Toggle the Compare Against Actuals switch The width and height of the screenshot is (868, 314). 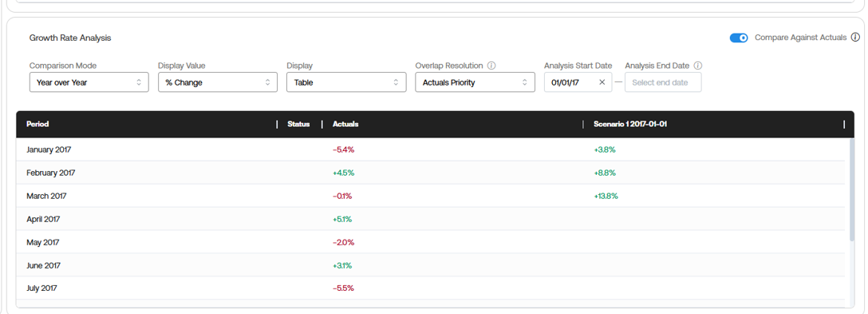(x=739, y=38)
